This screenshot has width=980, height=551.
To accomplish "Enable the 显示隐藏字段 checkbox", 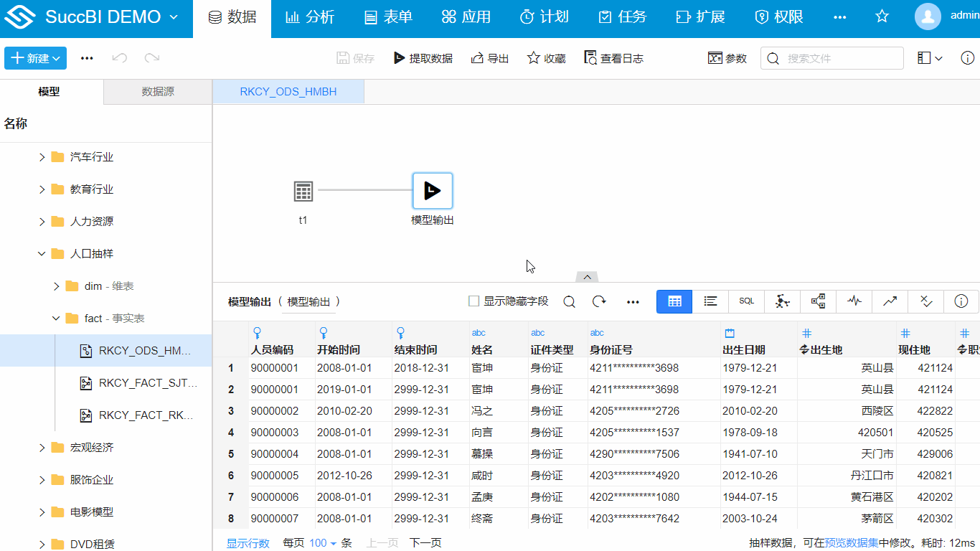I will click(473, 301).
